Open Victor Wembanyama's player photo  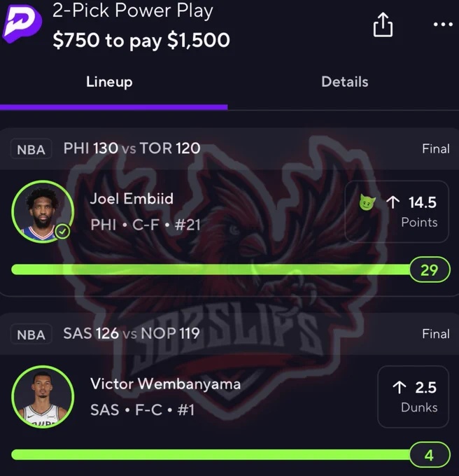tap(43, 397)
